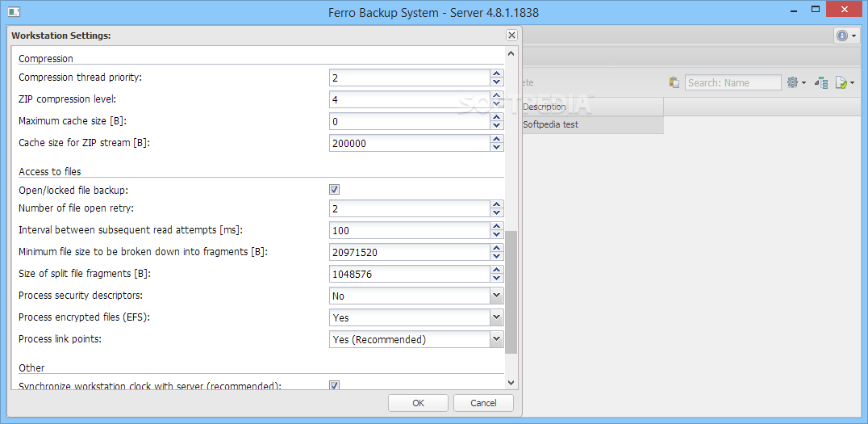868x424 pixels.
Task: Decrease Compression thread priority value
Action: tap(497, 82)
